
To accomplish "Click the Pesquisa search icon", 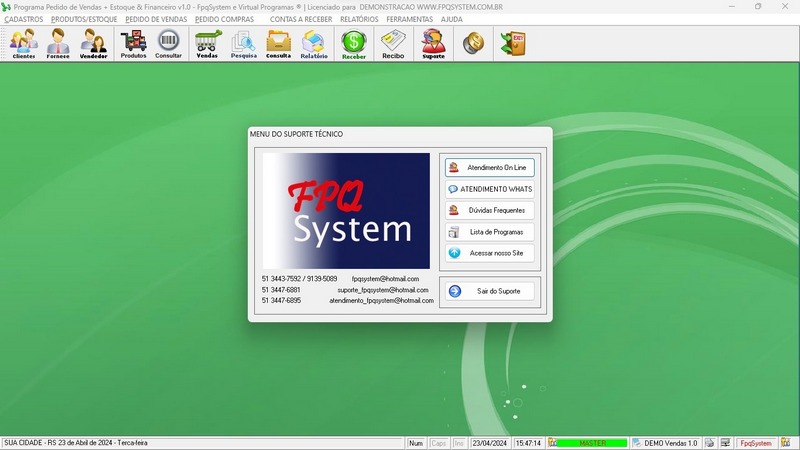I will click(x=243, y=43).
